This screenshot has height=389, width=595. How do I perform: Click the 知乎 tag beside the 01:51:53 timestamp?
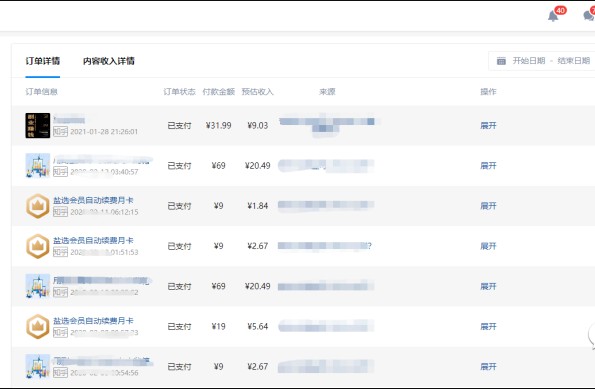(60, 252)
